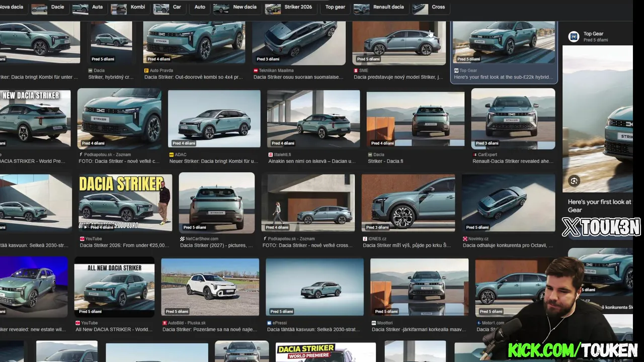Image resolution: width=644 pixels, height=362 pixels.
Task: Open the Iltalehti.fi favicon
Action: point(271,154)
